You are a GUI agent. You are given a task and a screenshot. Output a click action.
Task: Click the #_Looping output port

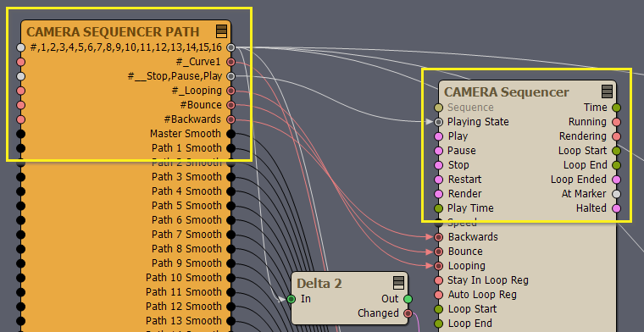[230, 91]
